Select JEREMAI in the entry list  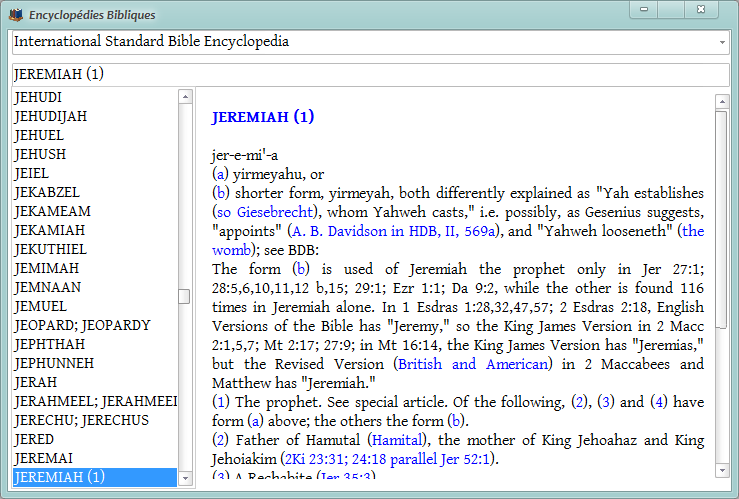[x=95, y=458]
